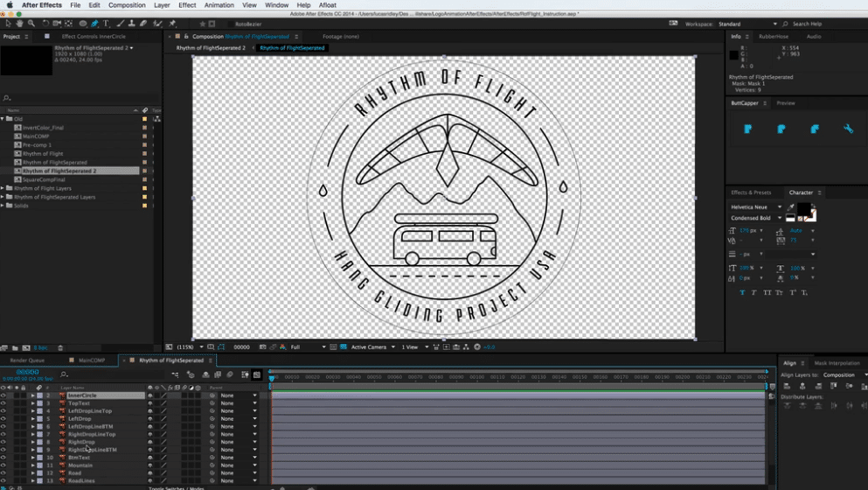The width and height of the screenshot is (868, 490).
Task: Select the Roto Brush tool
Action: (157, 24)
